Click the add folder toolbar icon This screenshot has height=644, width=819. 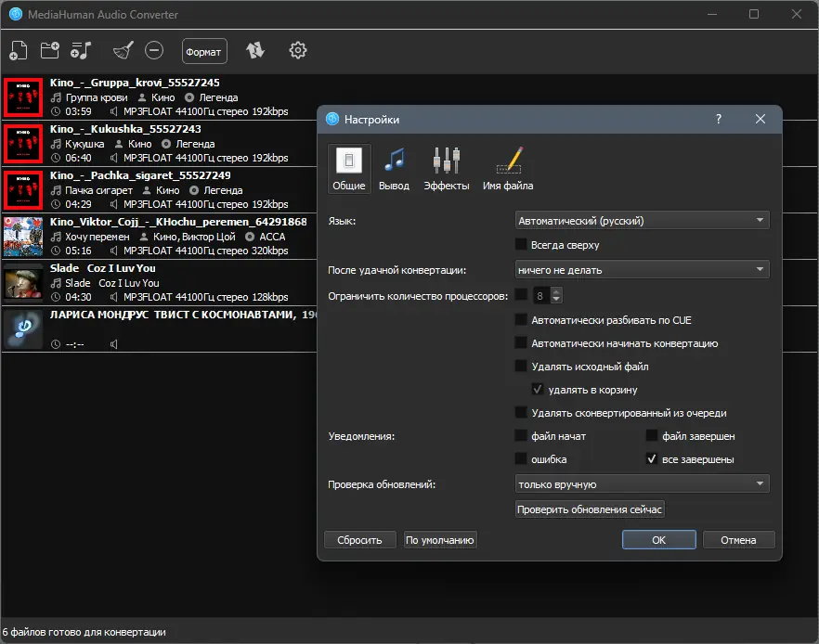49,51
